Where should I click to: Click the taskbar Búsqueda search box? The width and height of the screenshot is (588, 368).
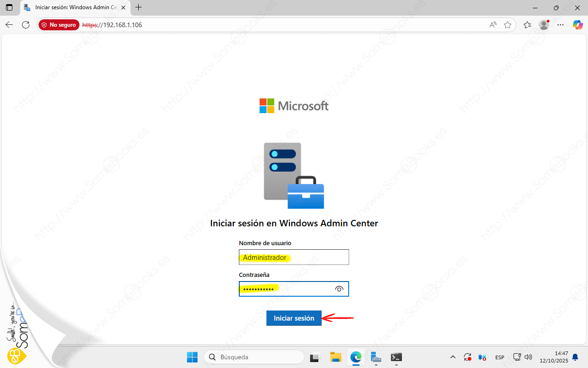[254, 357]
